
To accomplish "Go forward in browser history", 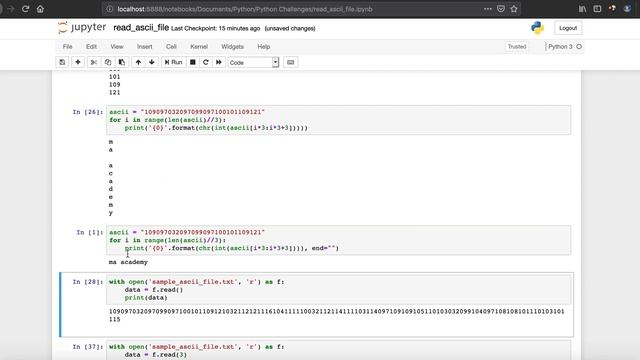I will click(x=11, y=9).
